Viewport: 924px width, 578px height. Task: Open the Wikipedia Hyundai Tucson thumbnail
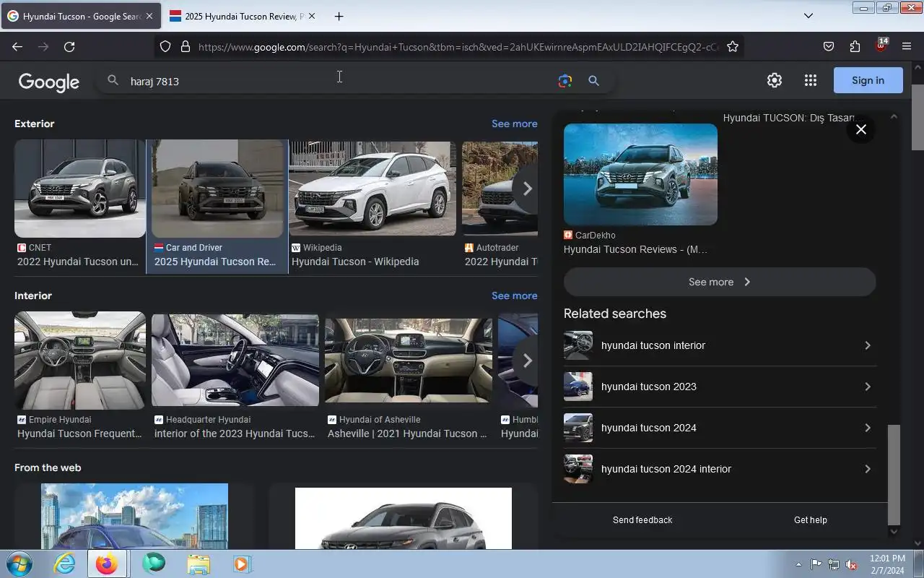point(372,189)
